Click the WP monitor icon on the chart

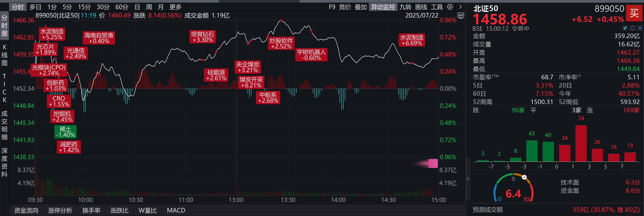pyautogui.click(x=461, y=16)
